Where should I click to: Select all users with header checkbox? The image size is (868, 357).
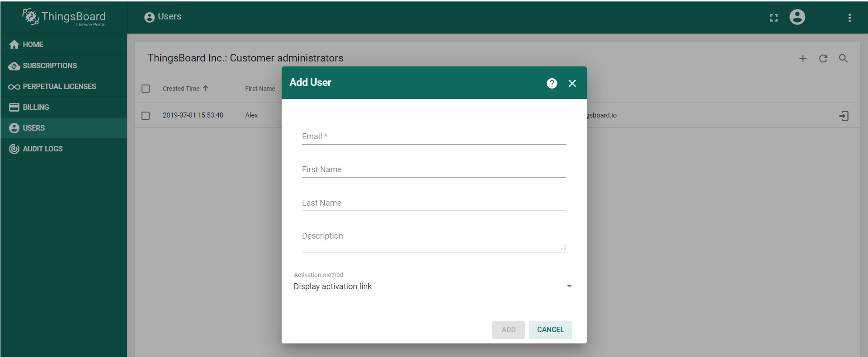[146, 89]
